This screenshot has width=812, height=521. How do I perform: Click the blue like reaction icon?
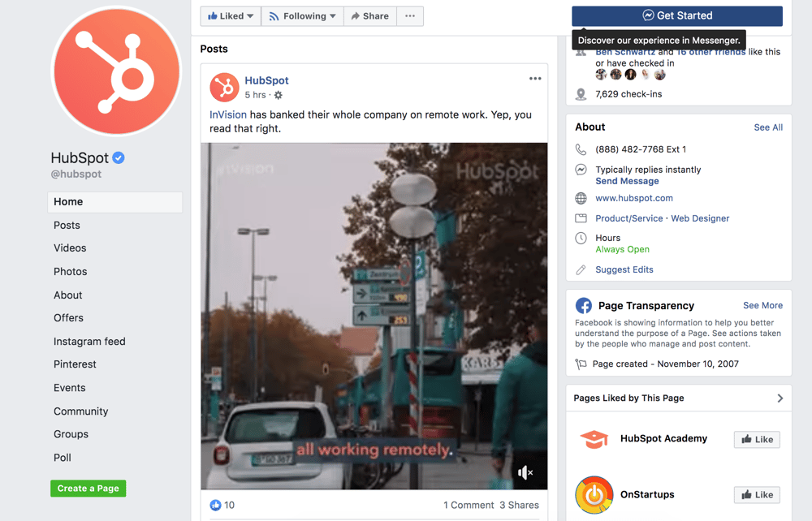(215, 505)
